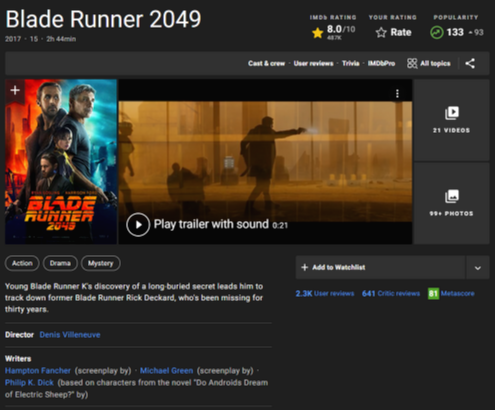View 2.3K User reviews

tap(325, 294)
